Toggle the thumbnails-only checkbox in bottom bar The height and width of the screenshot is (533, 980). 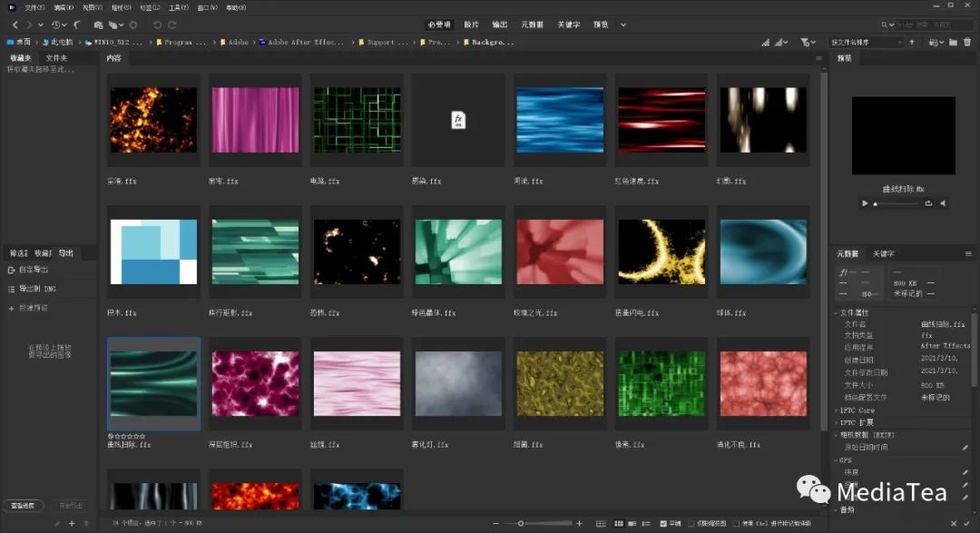[x=691, y=524]
